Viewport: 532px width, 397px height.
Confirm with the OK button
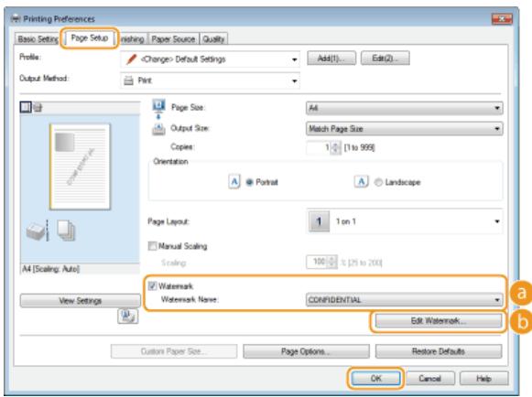click(375, 379)
